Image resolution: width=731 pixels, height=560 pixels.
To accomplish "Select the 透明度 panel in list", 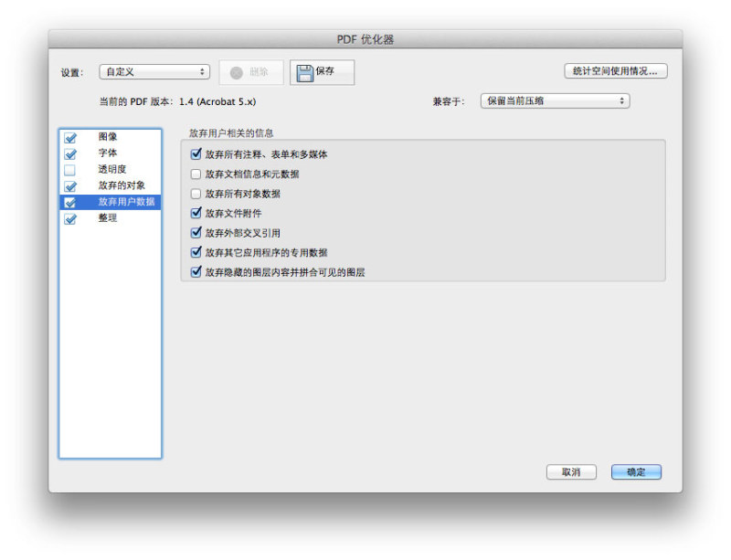I will [111, 169].
